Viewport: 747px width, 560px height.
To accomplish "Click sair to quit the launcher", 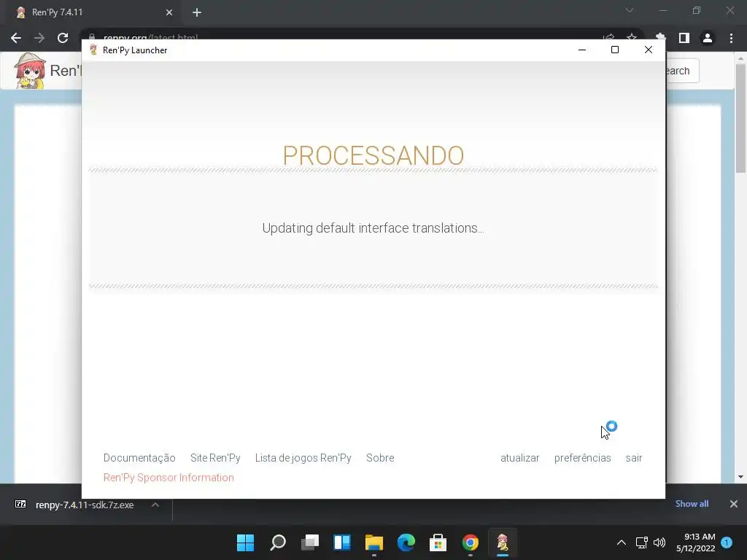I will coord(634,458).
